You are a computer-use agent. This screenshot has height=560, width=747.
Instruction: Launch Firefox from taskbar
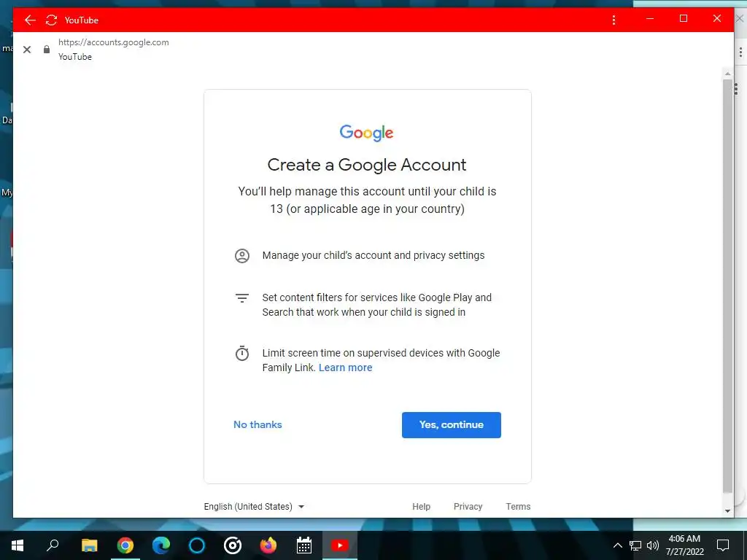[x=268, y=545]
